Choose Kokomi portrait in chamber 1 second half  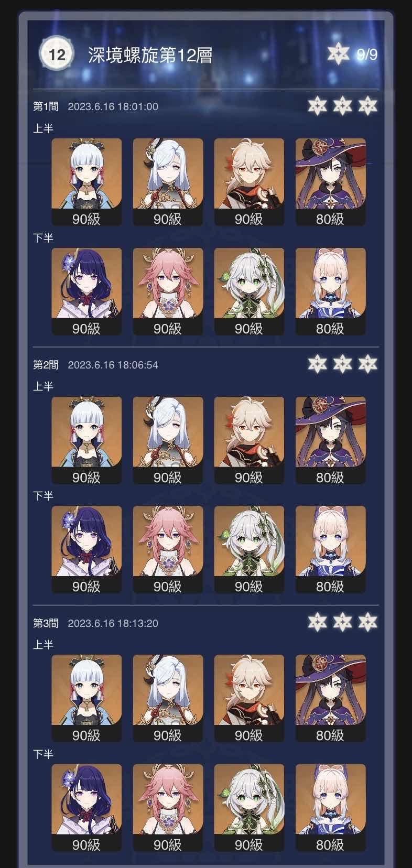click(330, 291)
